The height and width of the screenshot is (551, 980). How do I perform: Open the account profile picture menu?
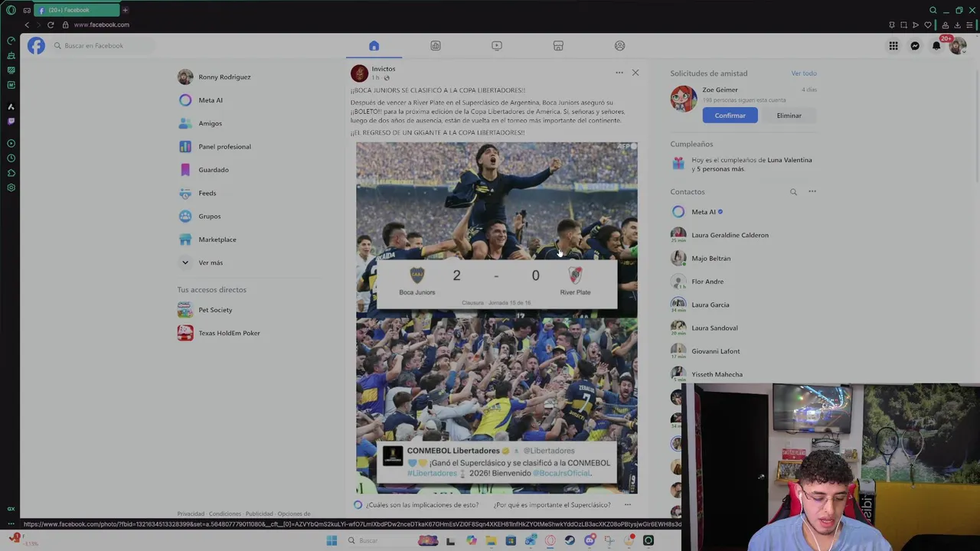(957, 46)
